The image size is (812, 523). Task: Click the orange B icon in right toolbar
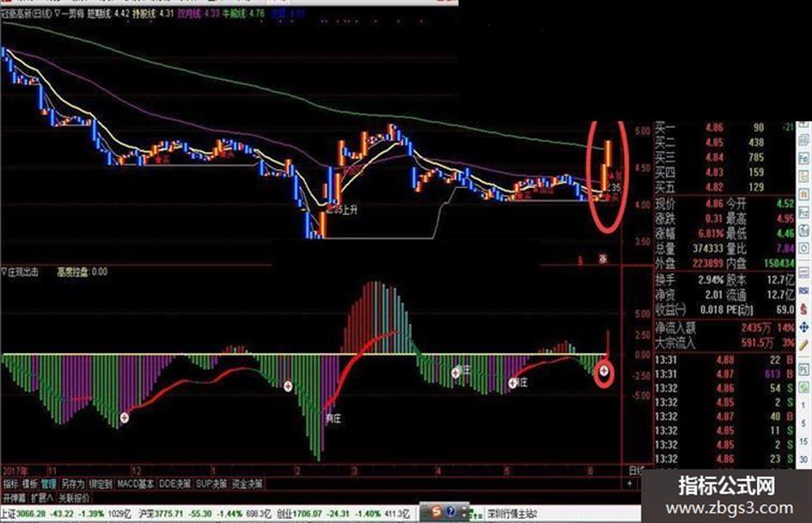[803, 195]
